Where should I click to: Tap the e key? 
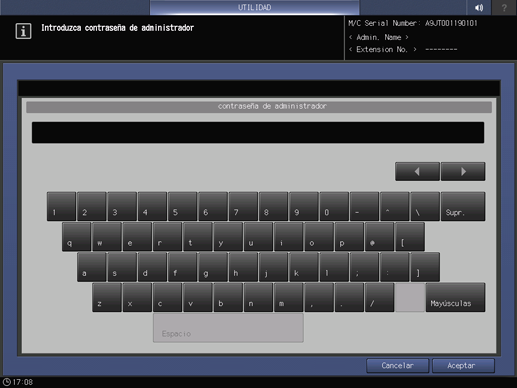137,237
